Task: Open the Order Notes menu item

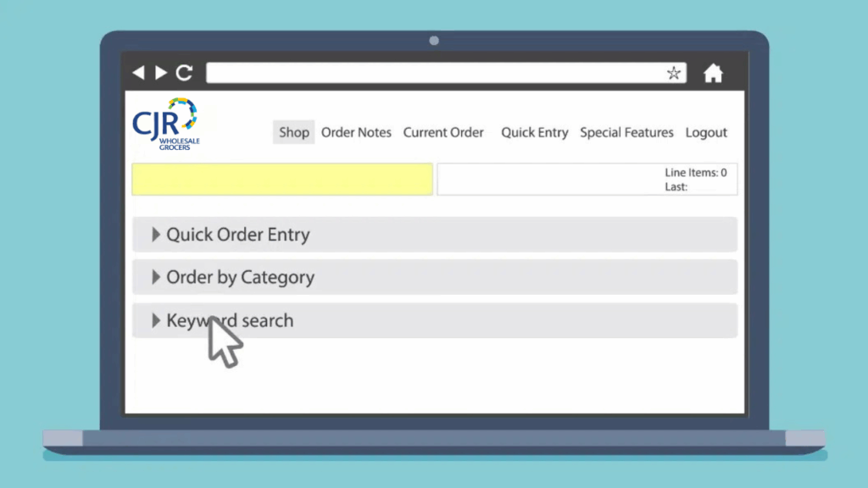Action: coord(356,132)
